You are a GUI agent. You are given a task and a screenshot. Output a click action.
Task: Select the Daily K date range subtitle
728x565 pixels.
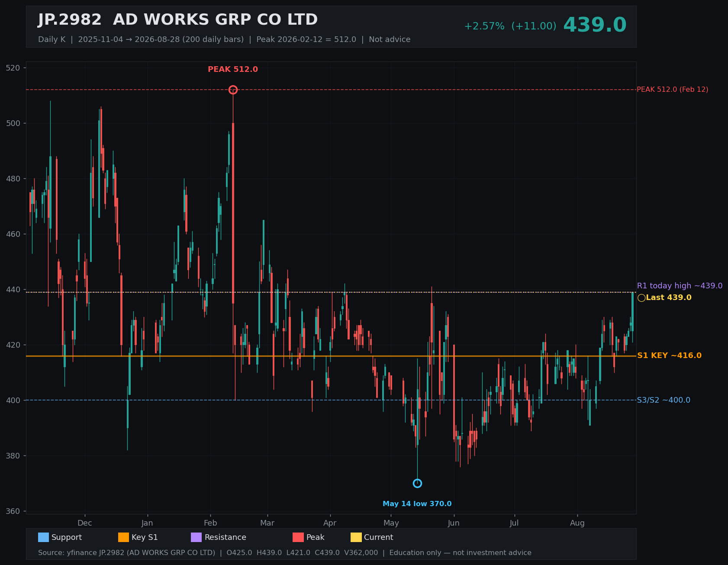click(224, 39)
